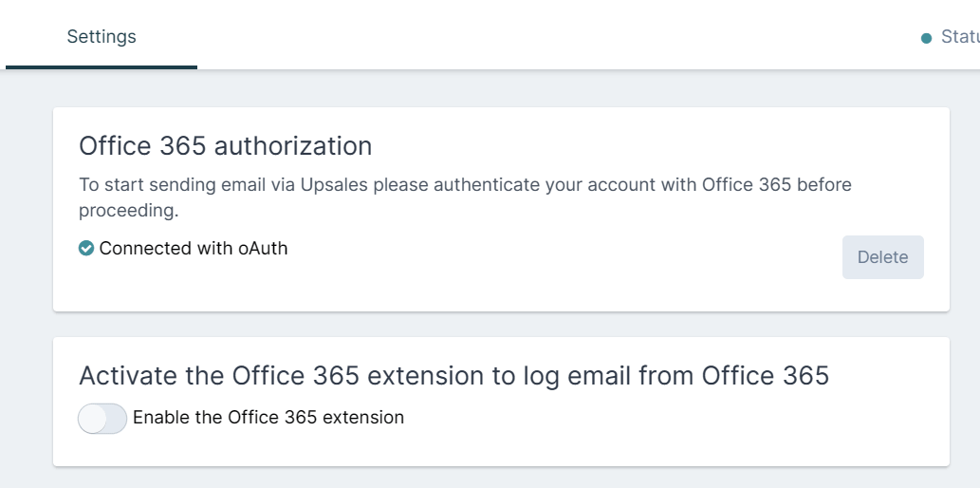Image resolution: width=980 pixels, height=488 pixels.
Task: Click the gray background below the cards
Action: (500, 478)
